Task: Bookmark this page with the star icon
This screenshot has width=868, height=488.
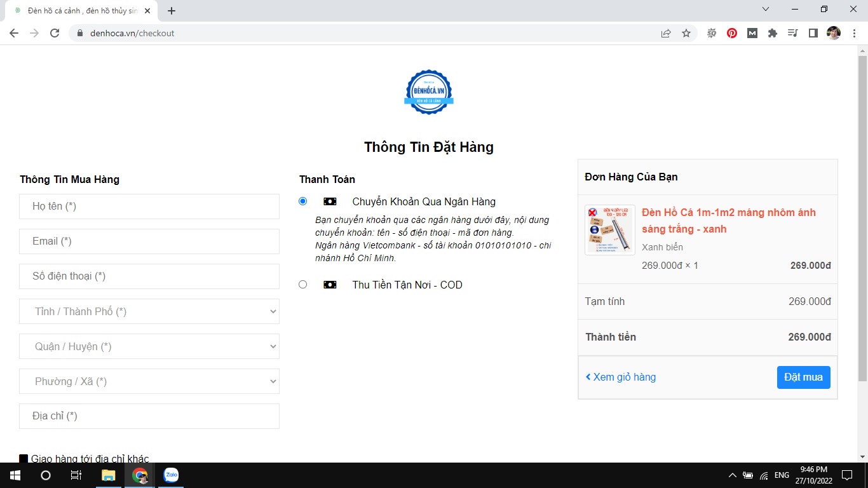Action: [x=686, y=33]
